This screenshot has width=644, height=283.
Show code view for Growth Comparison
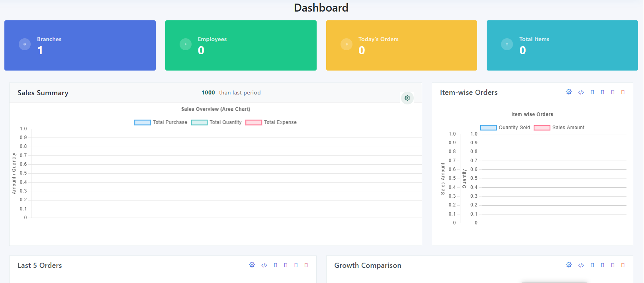click(581, 265)
